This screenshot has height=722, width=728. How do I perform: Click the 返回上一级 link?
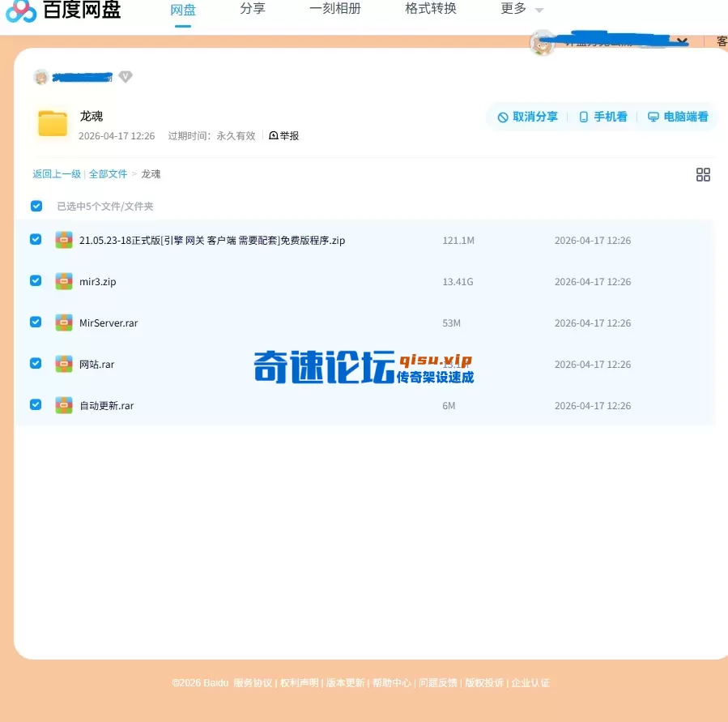click(56, 173)
